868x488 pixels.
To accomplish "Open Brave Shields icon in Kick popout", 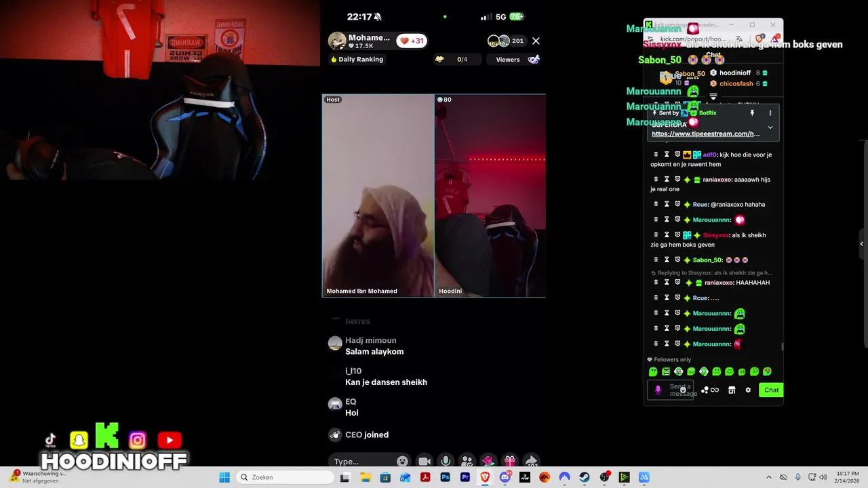I will 759,39.
